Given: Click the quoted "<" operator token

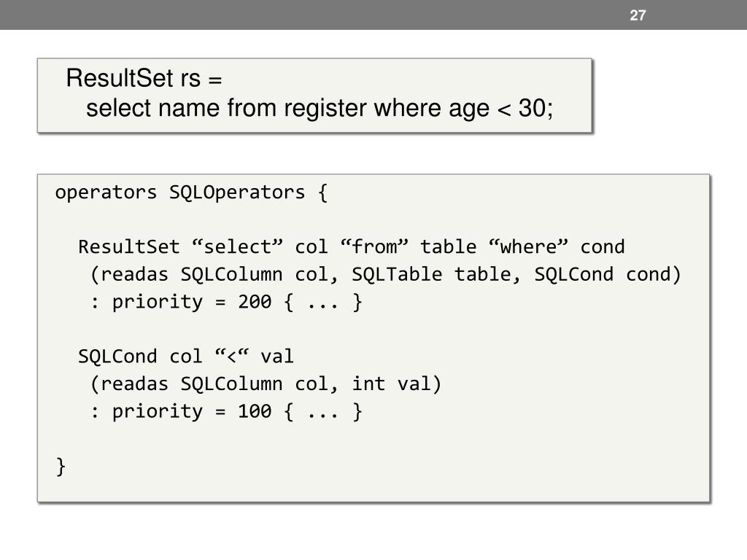Looking at the screenshot, I should pyautogui.click(x=231, y=355).
